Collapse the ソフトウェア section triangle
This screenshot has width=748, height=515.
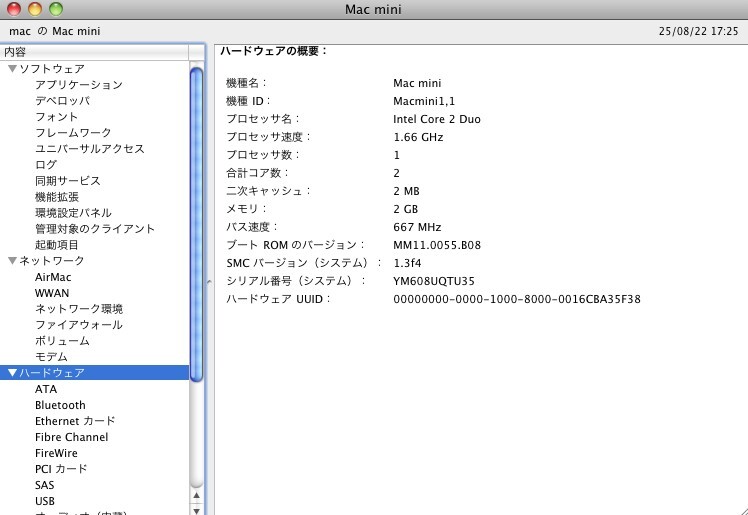pyautogui.click(x=12, y=69)
